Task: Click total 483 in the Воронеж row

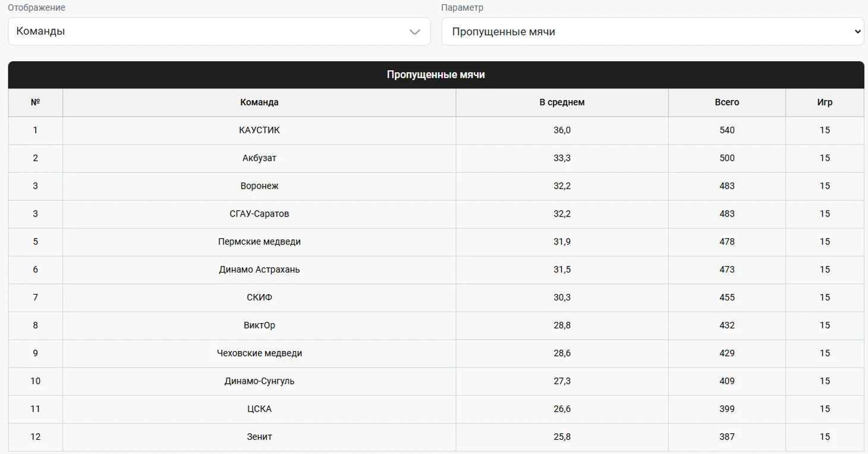Action: click(727, 186)
